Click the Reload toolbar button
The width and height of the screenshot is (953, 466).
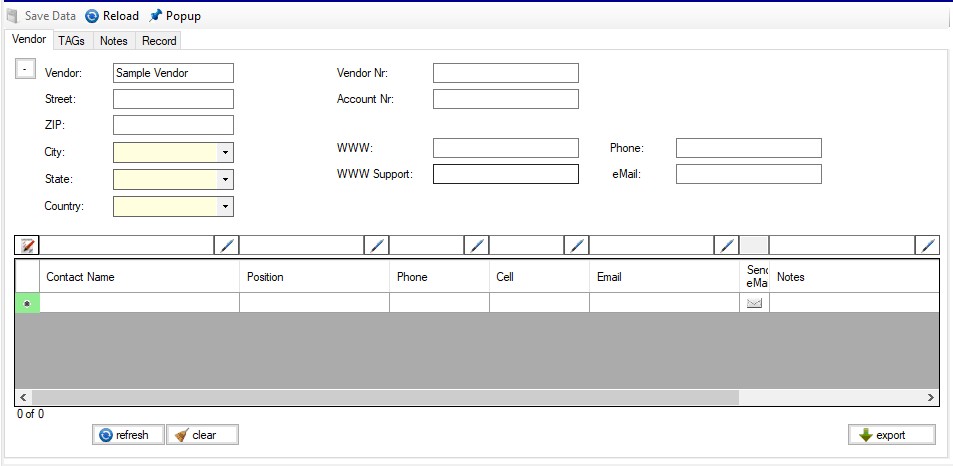(x=111, y=16)
